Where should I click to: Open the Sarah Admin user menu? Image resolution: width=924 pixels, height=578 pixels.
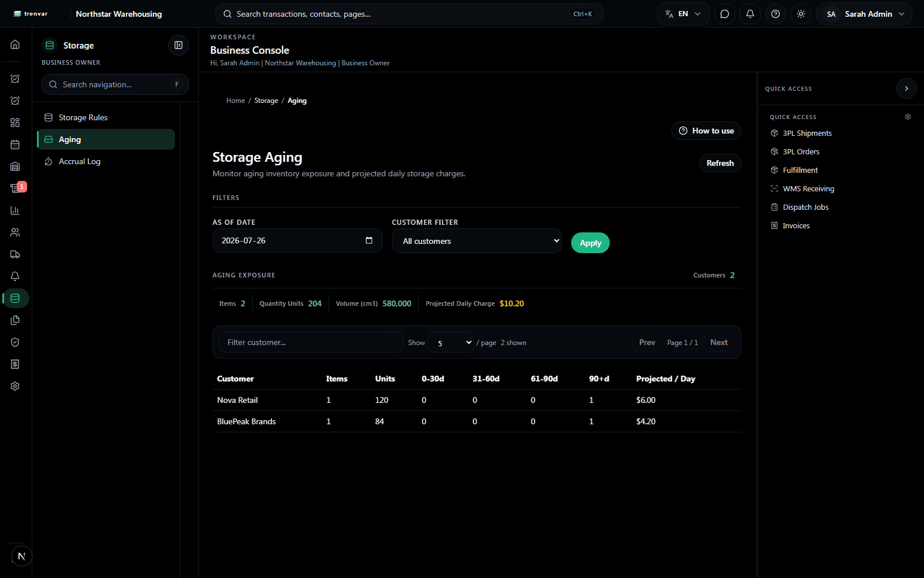coord(864,14)
